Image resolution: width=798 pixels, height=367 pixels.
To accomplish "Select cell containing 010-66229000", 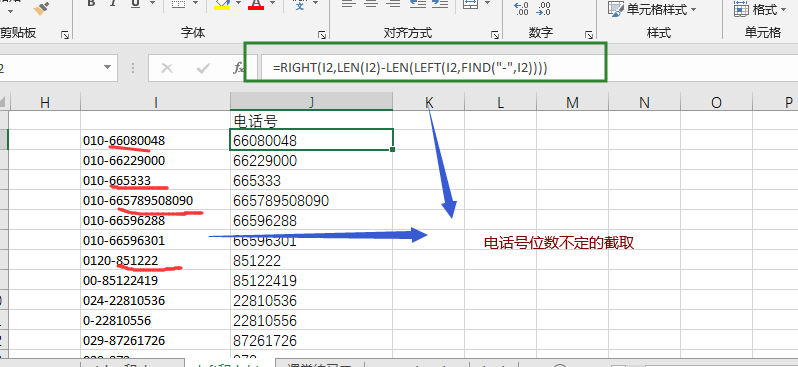I will tap(155, 161).
